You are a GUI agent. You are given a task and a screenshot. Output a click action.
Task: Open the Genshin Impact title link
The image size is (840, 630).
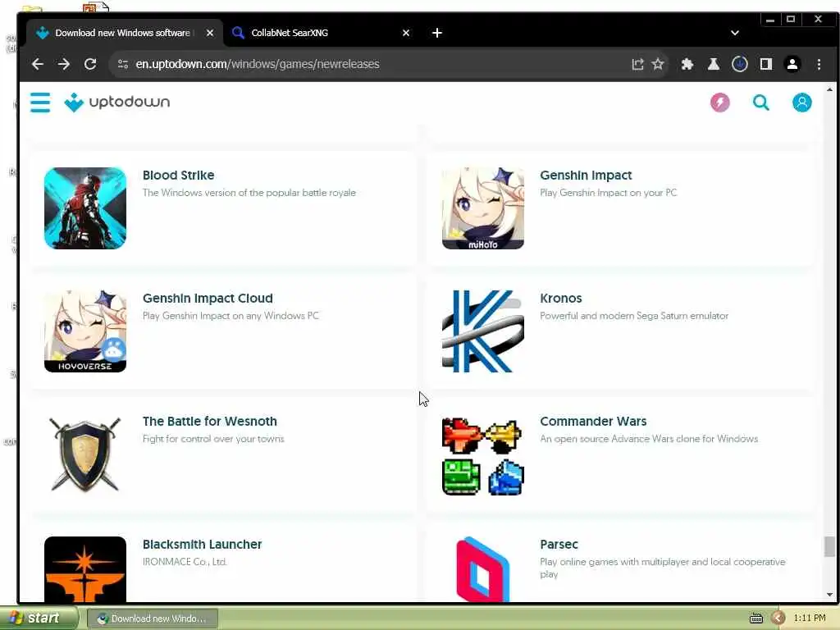[586, 176]
